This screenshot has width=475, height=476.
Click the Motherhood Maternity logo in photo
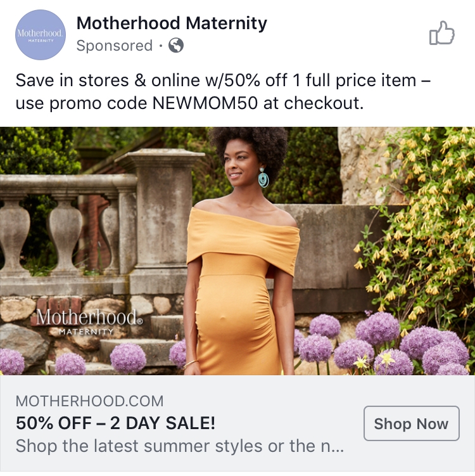89,322
